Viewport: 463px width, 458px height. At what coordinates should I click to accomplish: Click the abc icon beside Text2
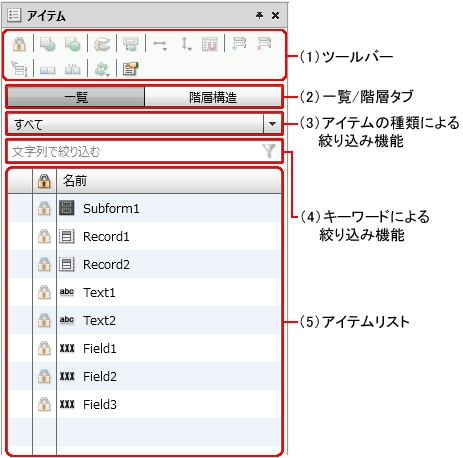(67, 320)
